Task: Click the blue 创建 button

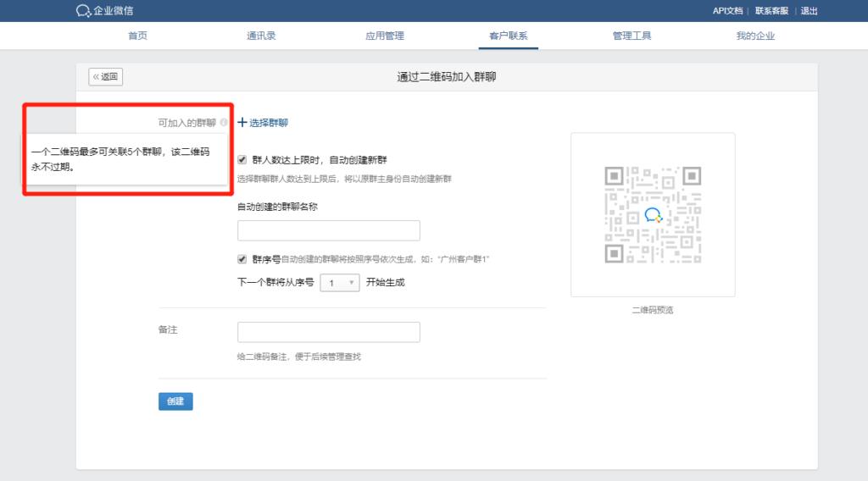Action: coord(175,401)
